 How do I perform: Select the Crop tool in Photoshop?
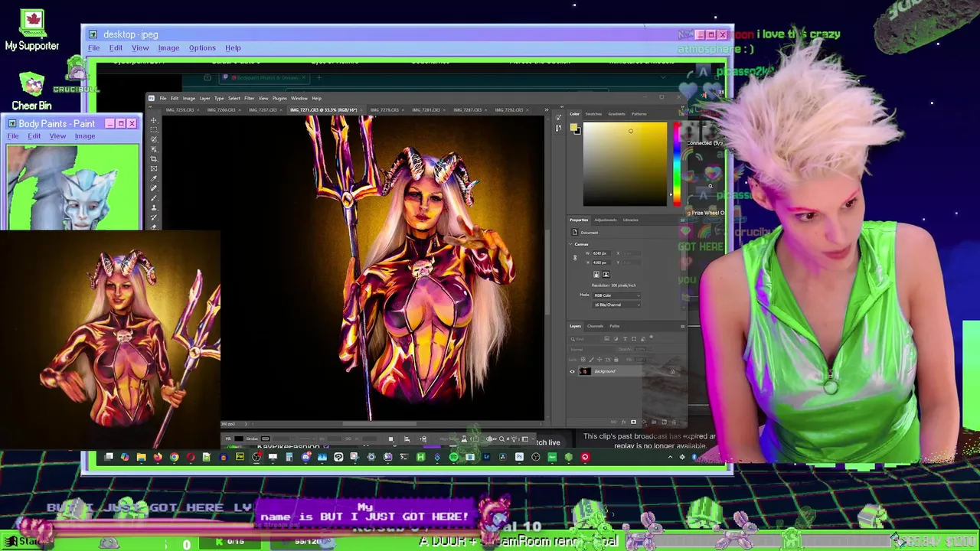click(154, 159)
